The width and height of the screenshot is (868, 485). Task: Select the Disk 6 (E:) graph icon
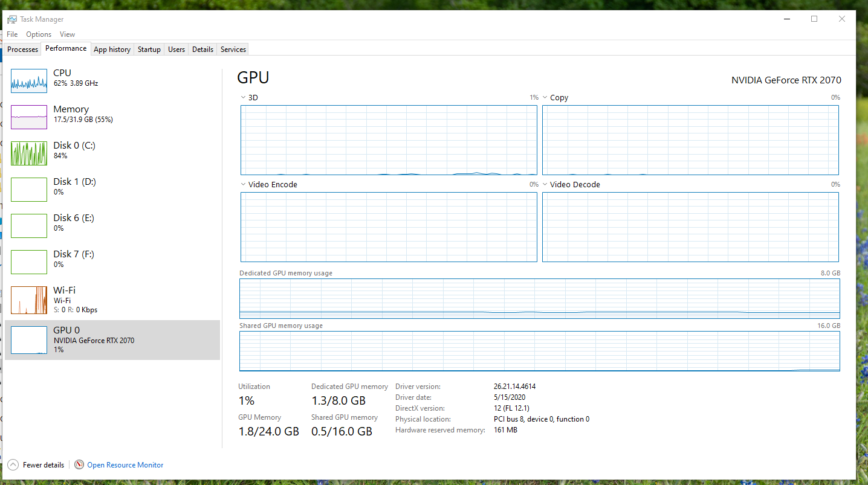pos(28,225)
